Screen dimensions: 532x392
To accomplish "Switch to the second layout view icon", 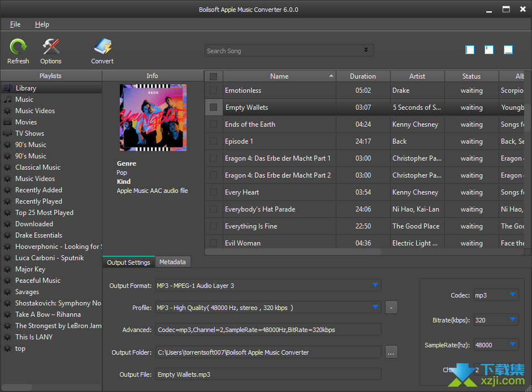I will 489,50.
